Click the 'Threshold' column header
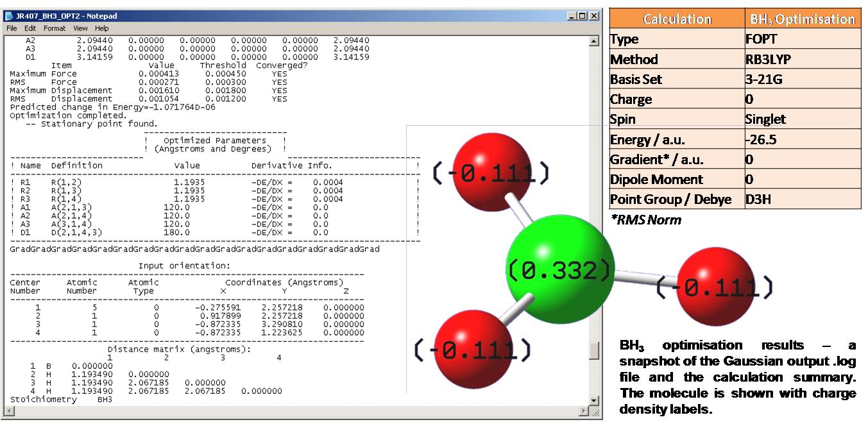 (223, 65)
